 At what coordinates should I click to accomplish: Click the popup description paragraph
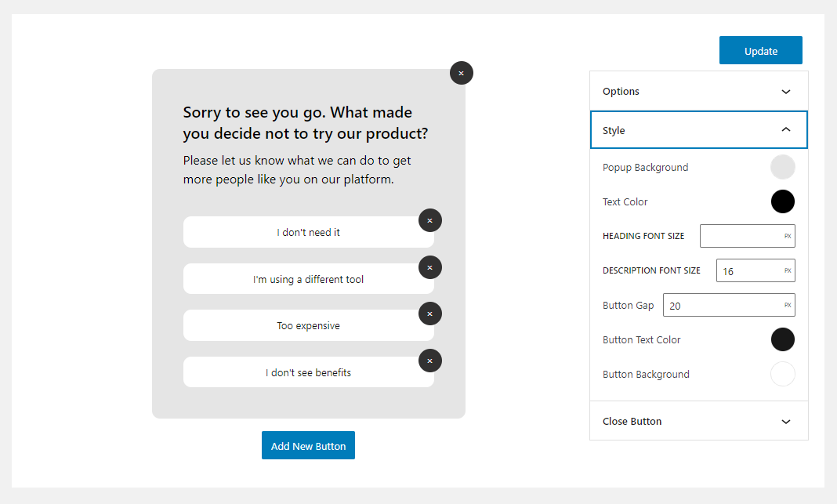[x=297, y=170]
